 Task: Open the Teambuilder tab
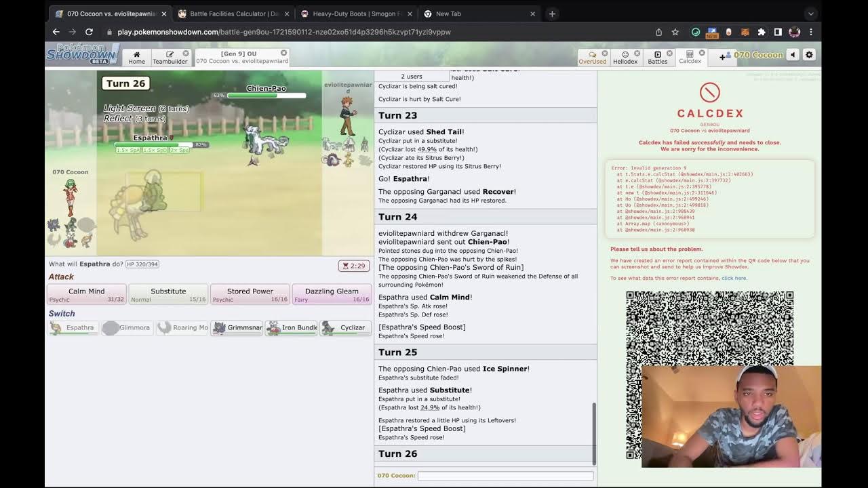pos(170,58)
